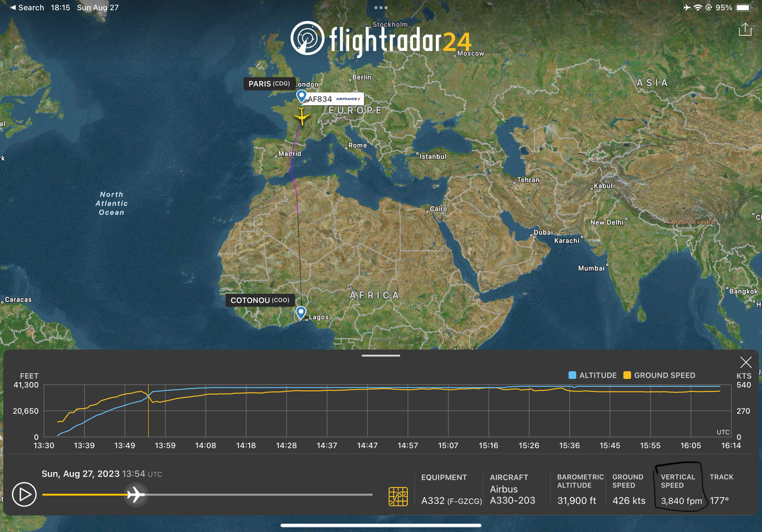Screen dimensions: 762x532
Task: Tap the airplane mode icon in status bar
Action: point(687,8)
